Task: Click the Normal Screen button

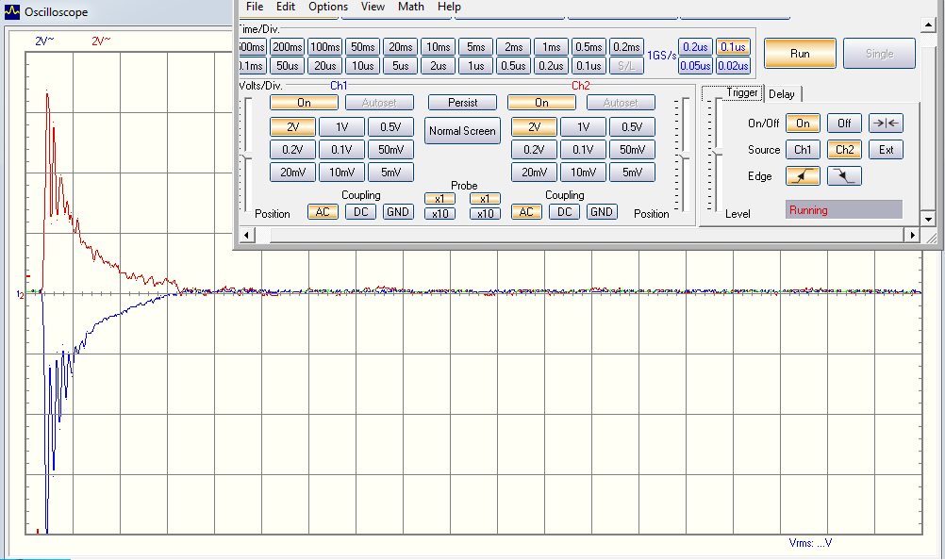Action: point(462,131)
